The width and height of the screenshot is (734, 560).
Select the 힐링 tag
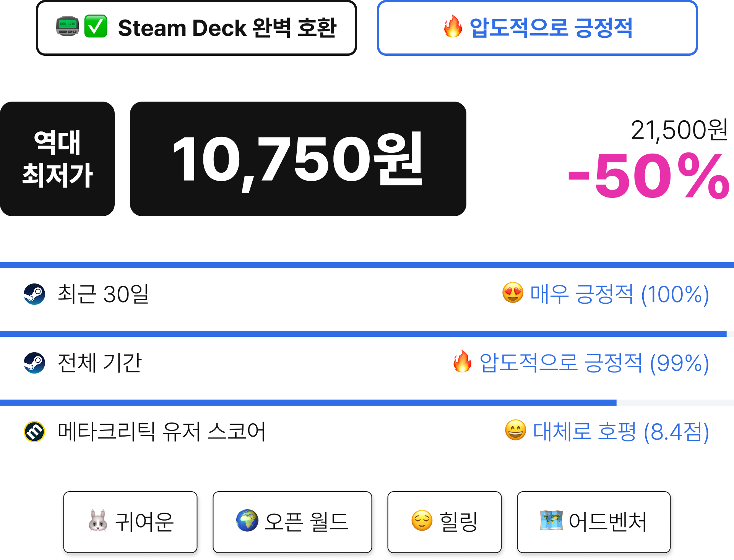445,522
